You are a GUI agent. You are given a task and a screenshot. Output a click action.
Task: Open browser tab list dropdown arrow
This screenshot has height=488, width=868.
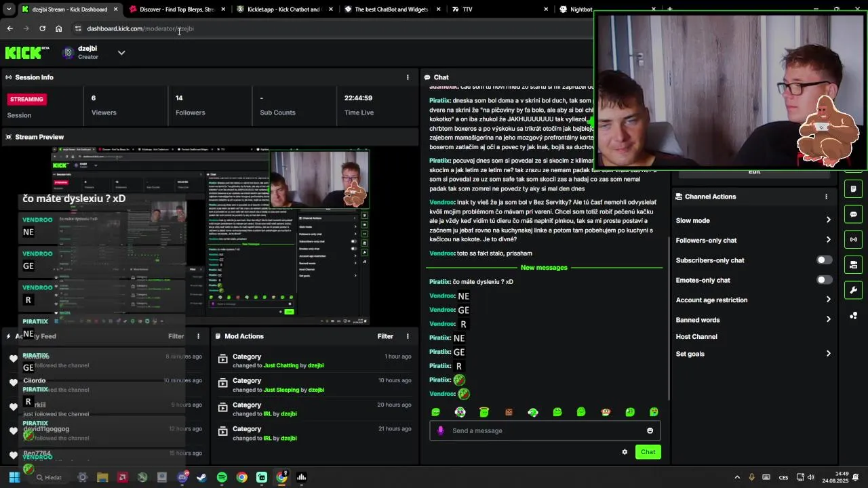(9, 9)
